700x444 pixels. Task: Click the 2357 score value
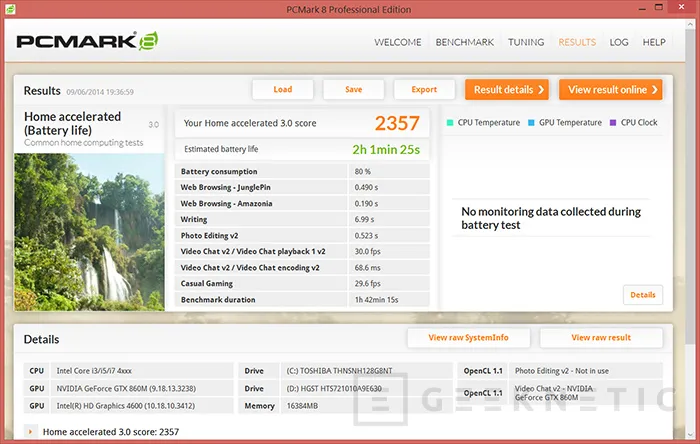(397, 123)
